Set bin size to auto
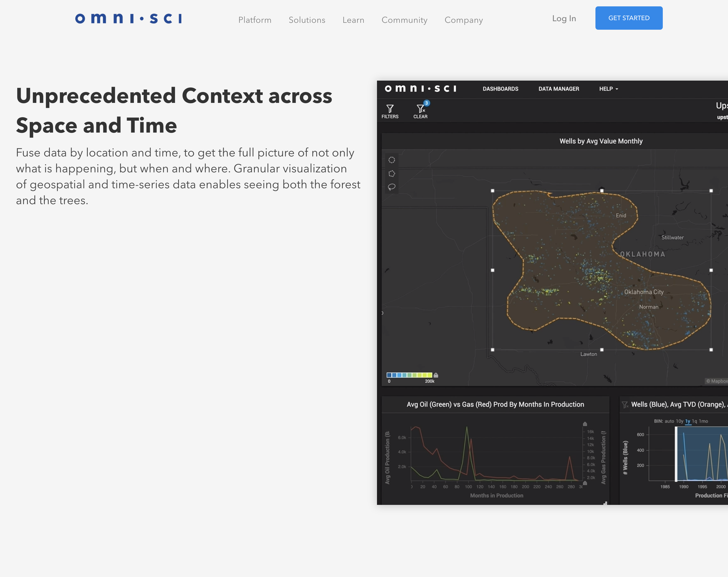The width and height of the screenshot is (728, 577). (x=669, y=421)
